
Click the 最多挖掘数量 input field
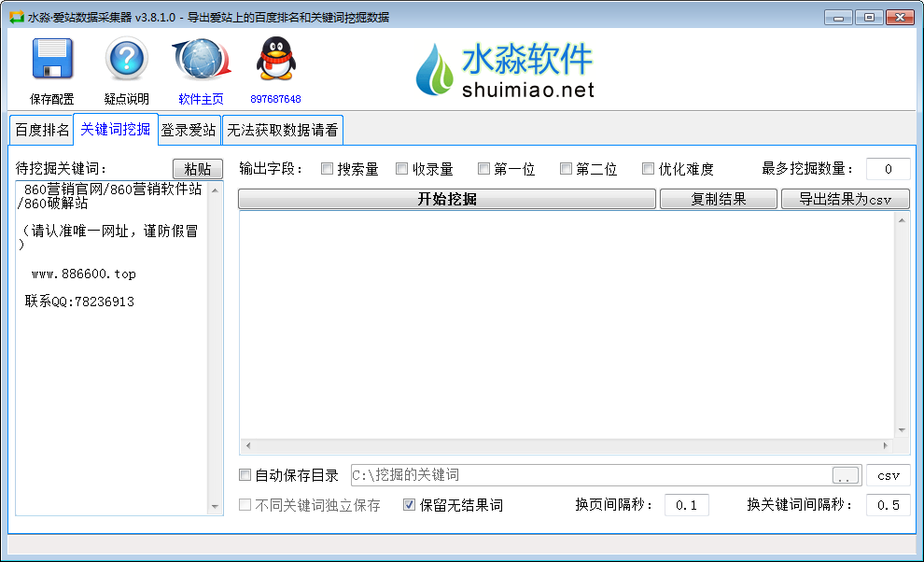[x=888, y=169]
